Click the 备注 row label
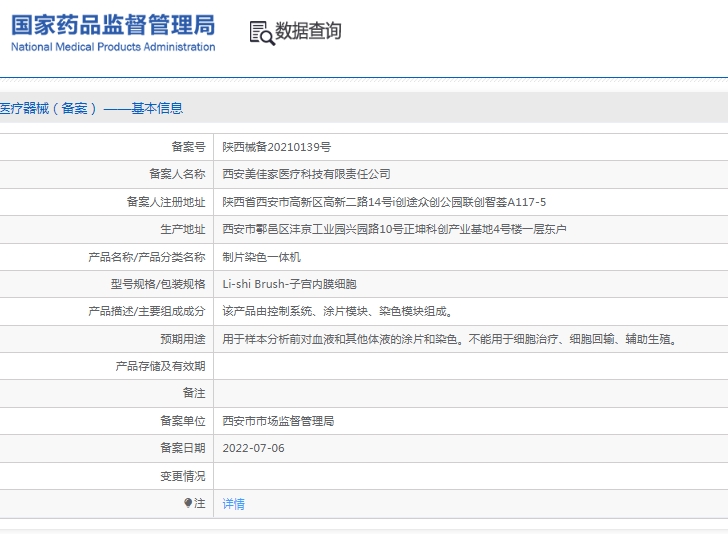Screen dimensions: 728x534 194,393
